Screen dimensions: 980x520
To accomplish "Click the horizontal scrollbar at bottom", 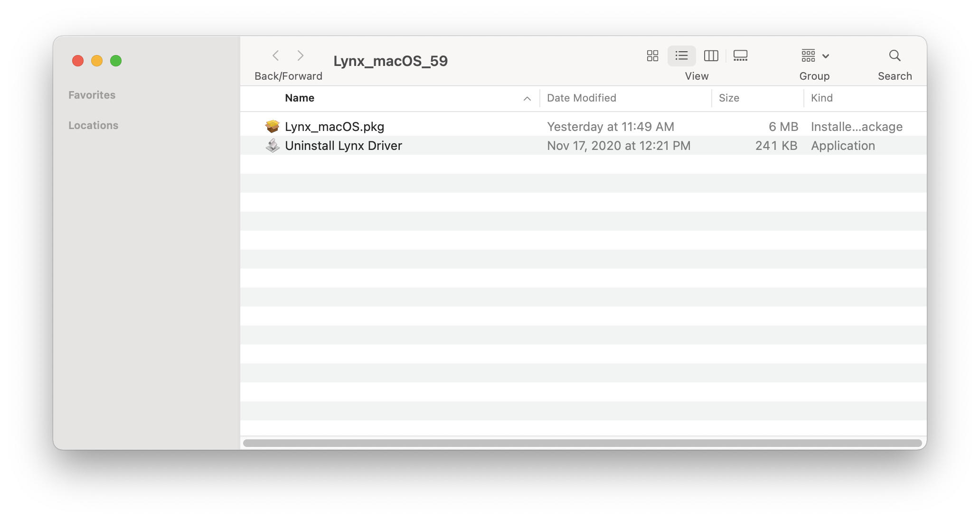I will 582,443.
